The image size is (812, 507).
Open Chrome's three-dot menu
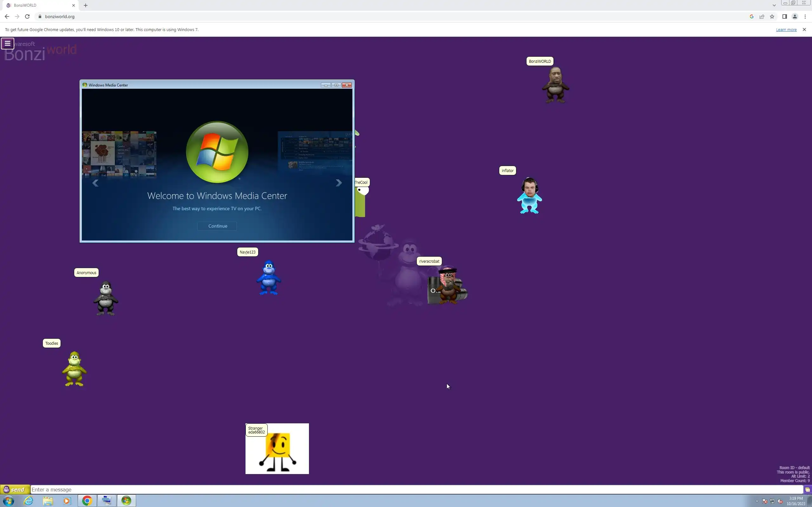click(x=805, y=16)
